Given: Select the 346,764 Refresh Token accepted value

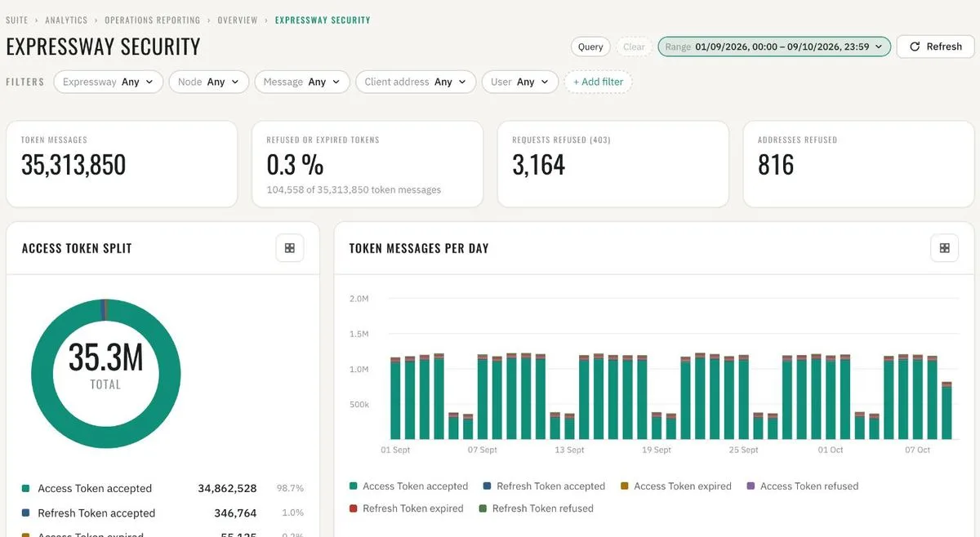Looking at the screenshot, I should pos(234,513).
